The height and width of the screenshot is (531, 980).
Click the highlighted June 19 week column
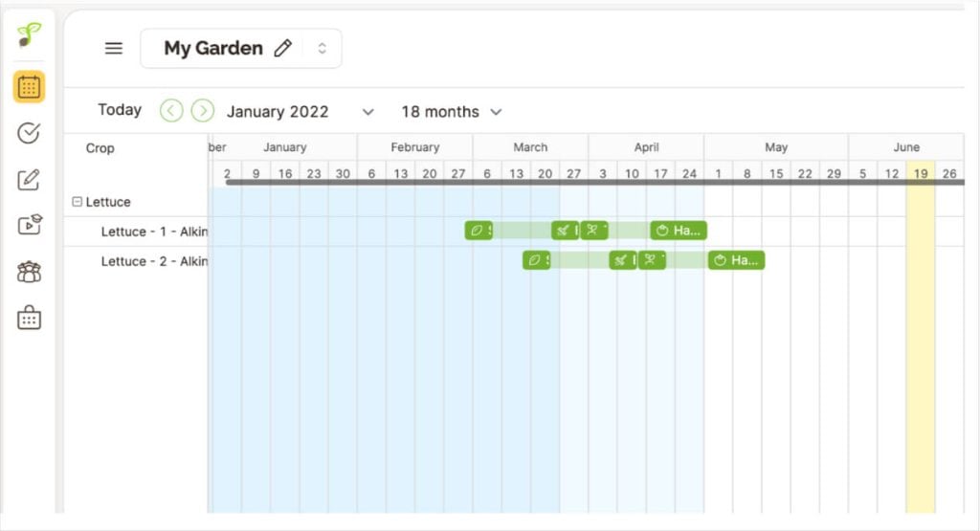coord(921,338)
